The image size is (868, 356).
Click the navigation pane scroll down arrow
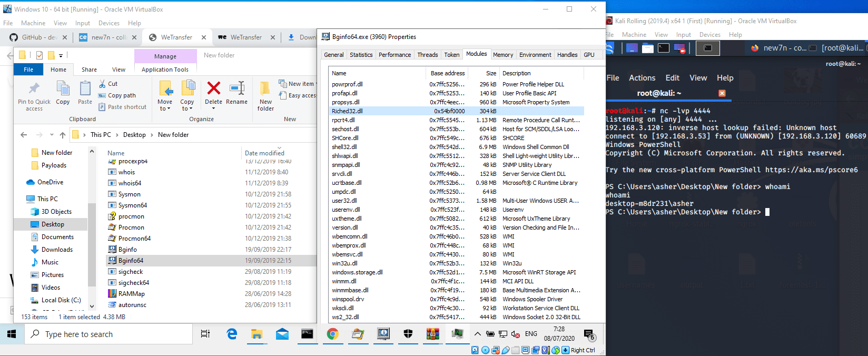pyautogui.click(x=92, y=306)
